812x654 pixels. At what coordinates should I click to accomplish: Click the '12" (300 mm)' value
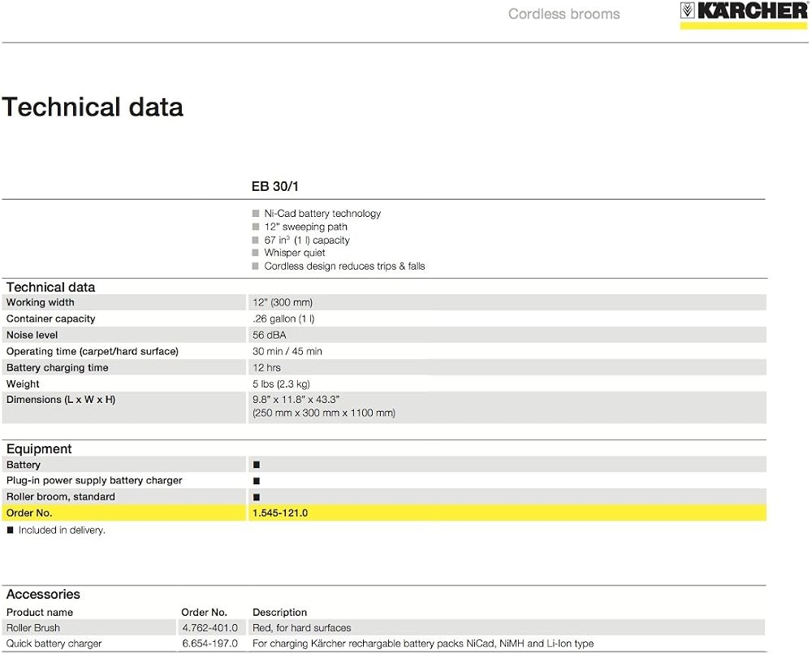pyautogui.click(x=283, y=303)
